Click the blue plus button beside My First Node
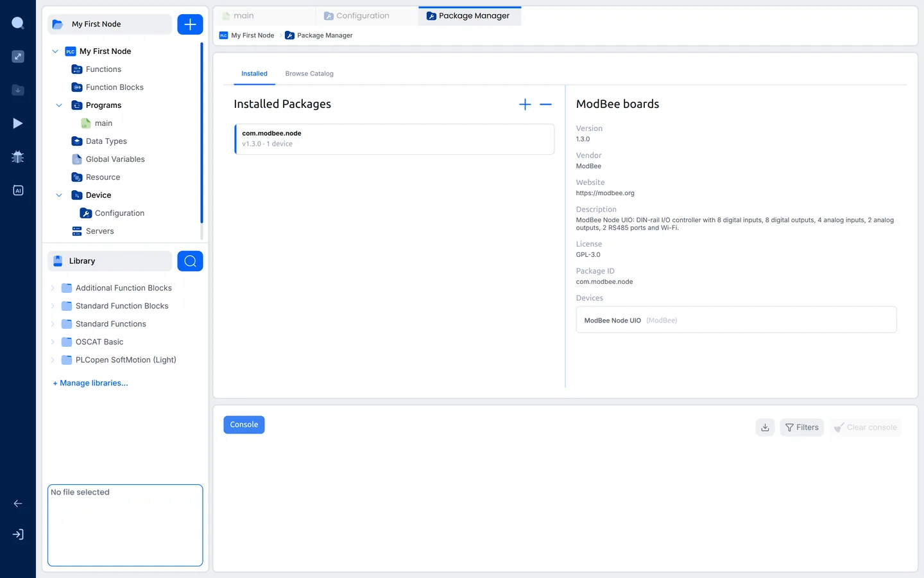The height and width of the screenshot is (578, 924). [190, 24]
